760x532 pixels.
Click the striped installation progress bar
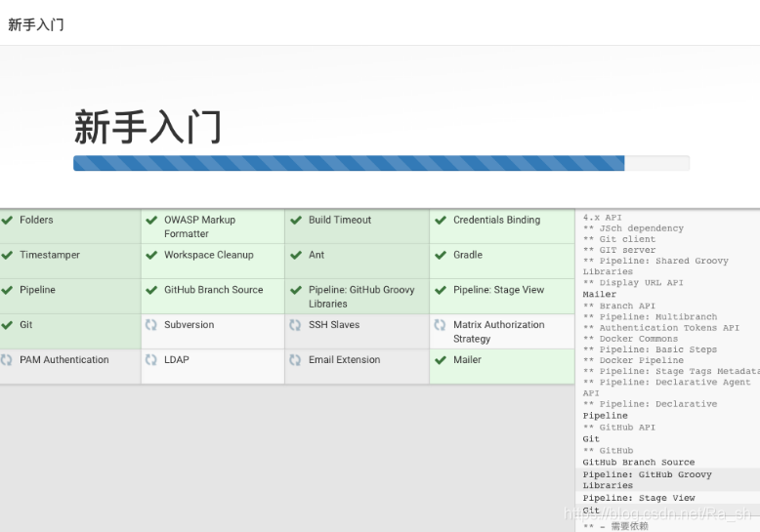coord(381,163)
